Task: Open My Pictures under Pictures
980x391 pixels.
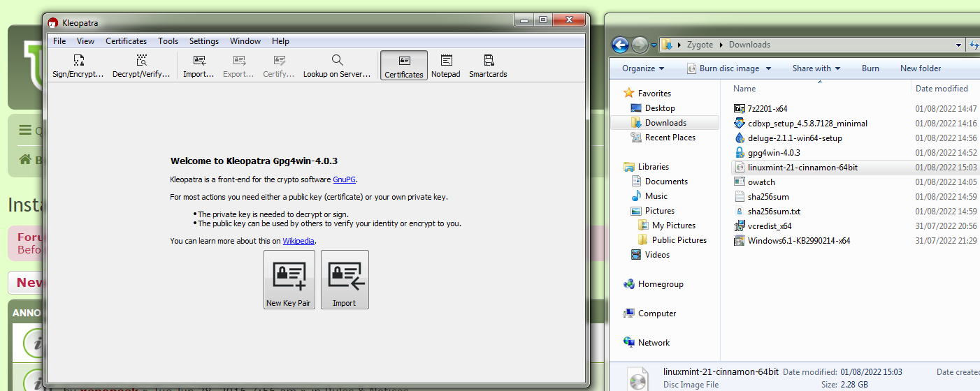Action: point(667,226)
